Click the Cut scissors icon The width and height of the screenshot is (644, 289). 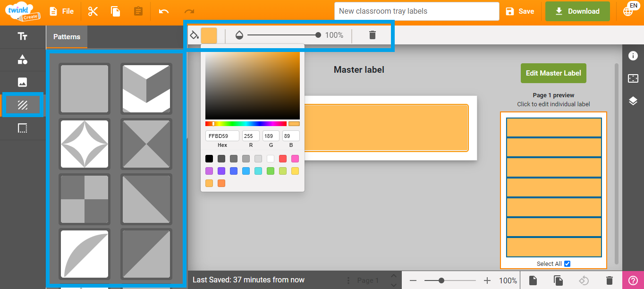pyautogui.click(x=93, y=11)
